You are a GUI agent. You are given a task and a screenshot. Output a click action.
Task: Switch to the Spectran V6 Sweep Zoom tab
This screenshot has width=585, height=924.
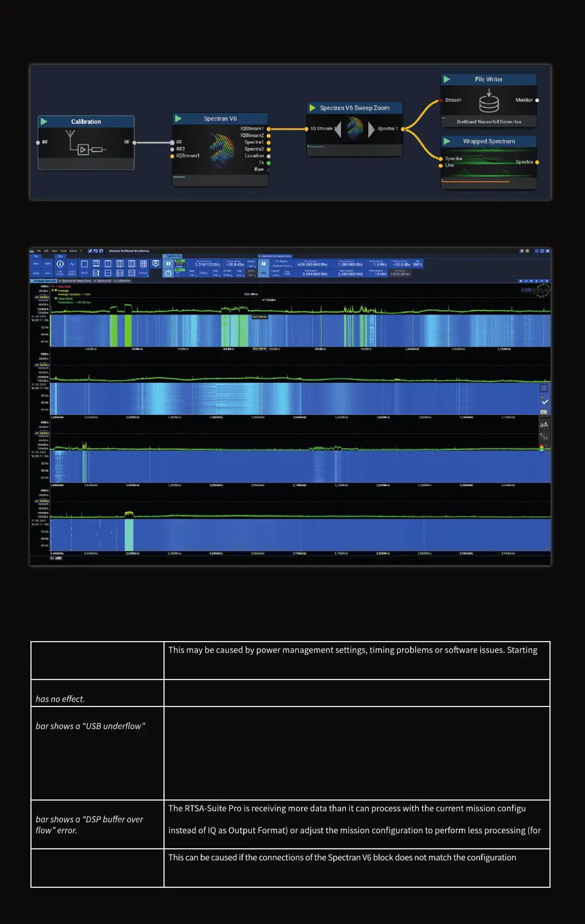pos(75,281)
